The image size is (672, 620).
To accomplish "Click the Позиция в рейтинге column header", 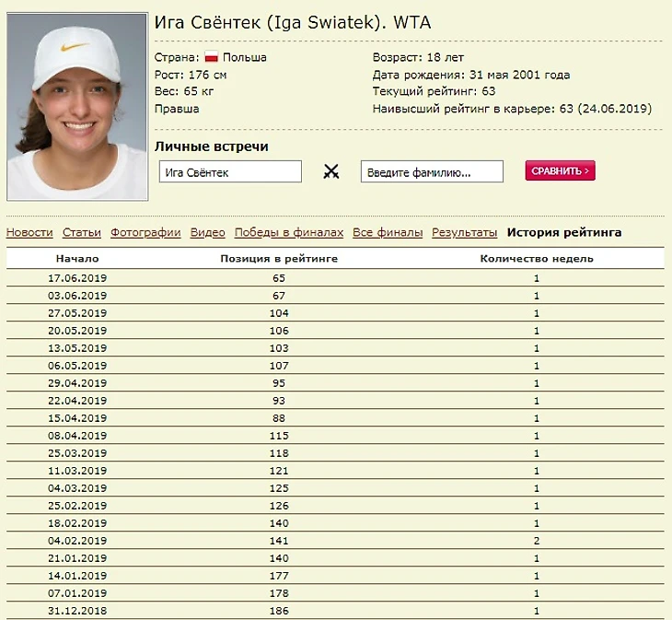I will tap(279, 259).
